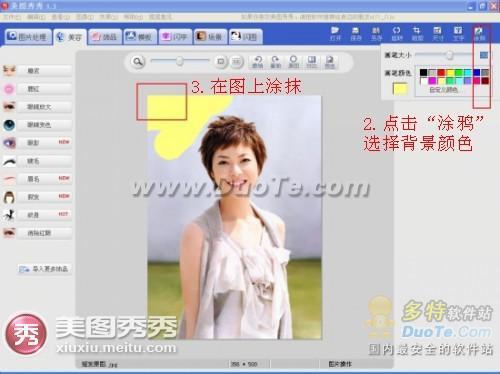Screen dimensions: 500x374
Task: Open the 假发 (wig) button marked NEW
Action: 45,197
